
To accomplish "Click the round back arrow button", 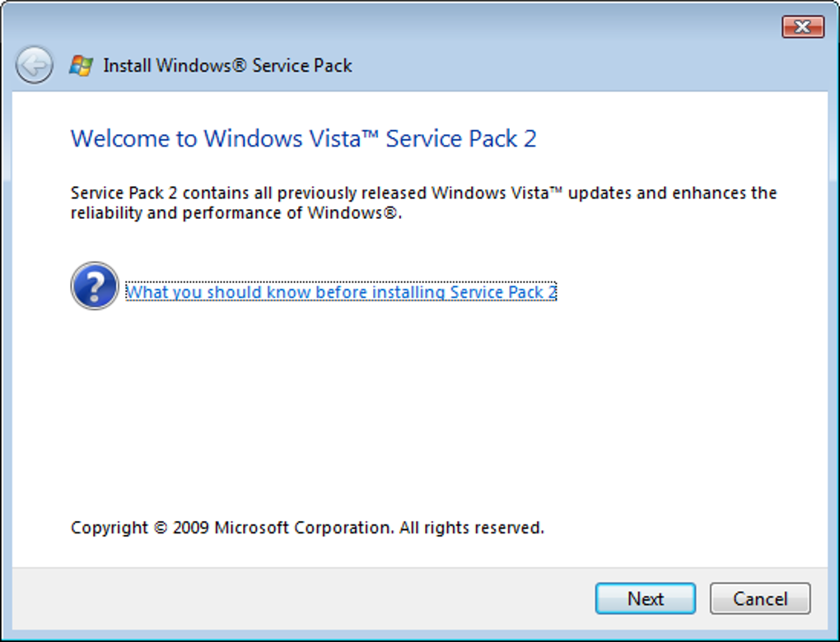I will point(35,66).
